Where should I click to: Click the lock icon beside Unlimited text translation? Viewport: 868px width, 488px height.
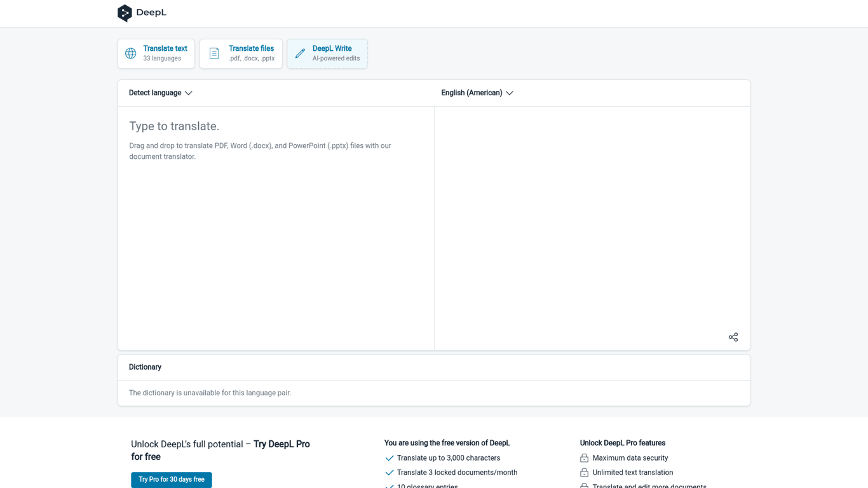(584, 473)
